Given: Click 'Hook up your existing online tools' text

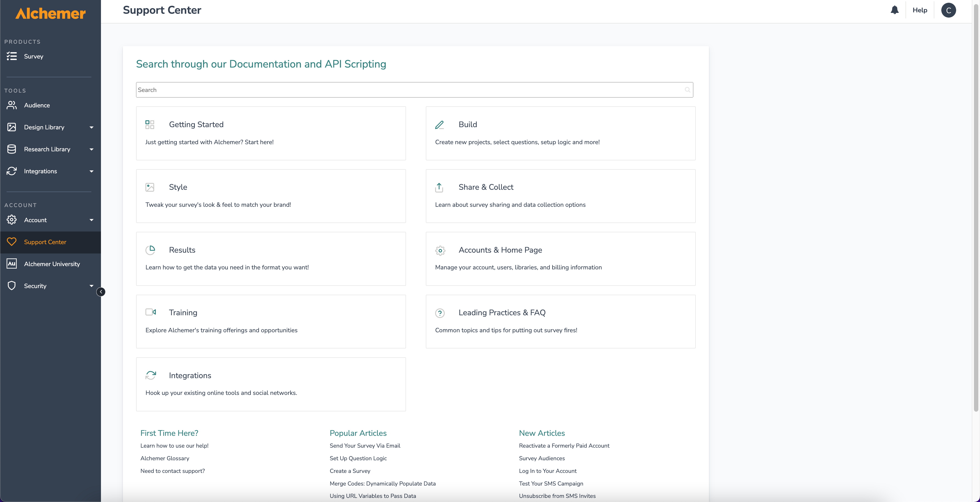Looking at the screenshot, I should coord(221,393).
